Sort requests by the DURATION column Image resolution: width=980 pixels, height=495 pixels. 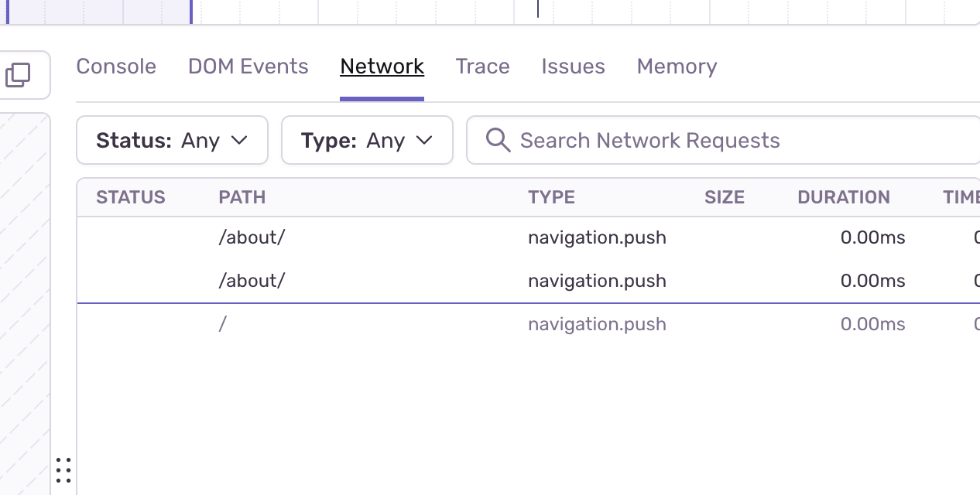click(844, 197)
